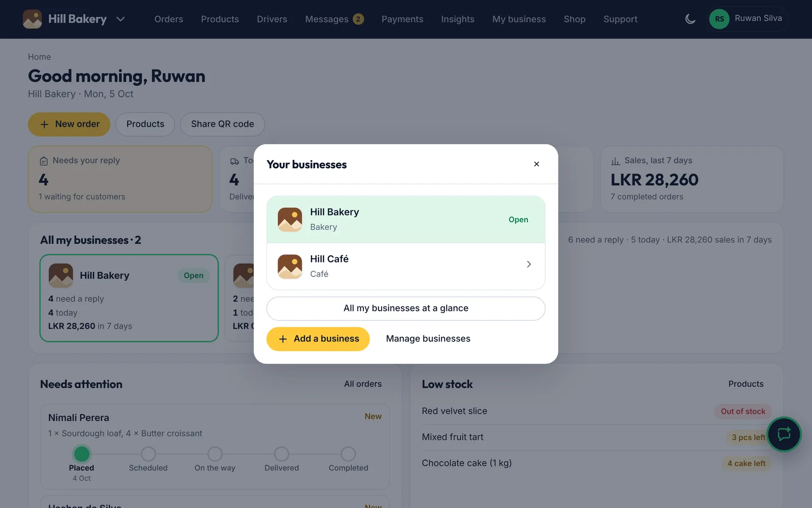This screenshot has height=508, width=812.
Task: Click Add a business button
Action: click(318, 339)
